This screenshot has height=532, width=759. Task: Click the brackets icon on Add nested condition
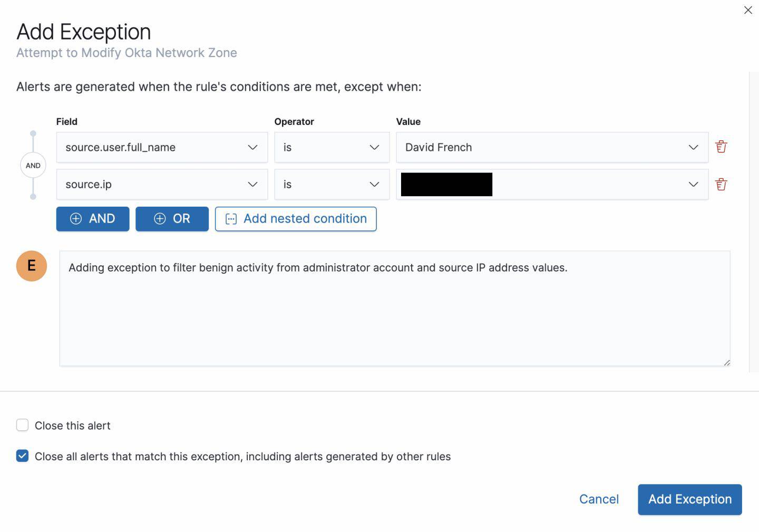tap(230, 218)
